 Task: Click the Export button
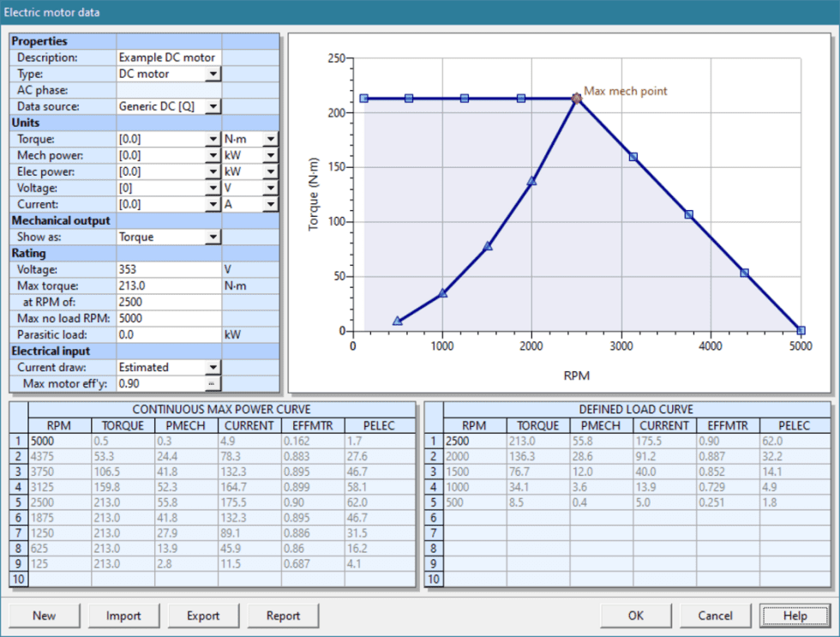coord(202,616)
